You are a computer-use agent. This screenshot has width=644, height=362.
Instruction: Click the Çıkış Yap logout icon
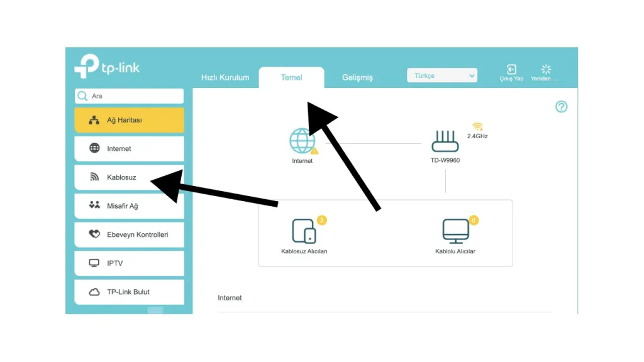tap(511, 70)
